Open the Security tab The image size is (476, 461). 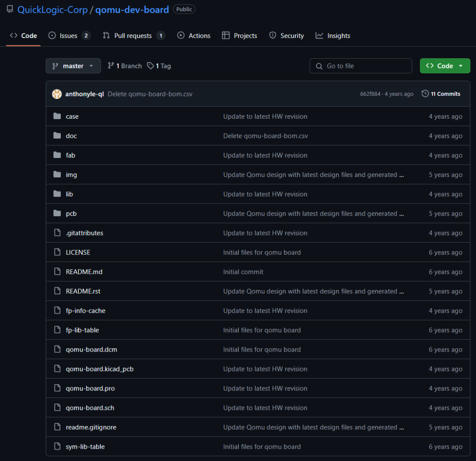pyautogui.click(x=286, y=36)
